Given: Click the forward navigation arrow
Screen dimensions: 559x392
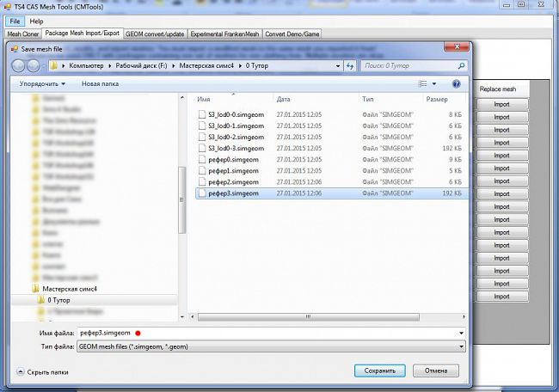Looking at the screenshot, I should pyautogui.click(x=36, y=64).
